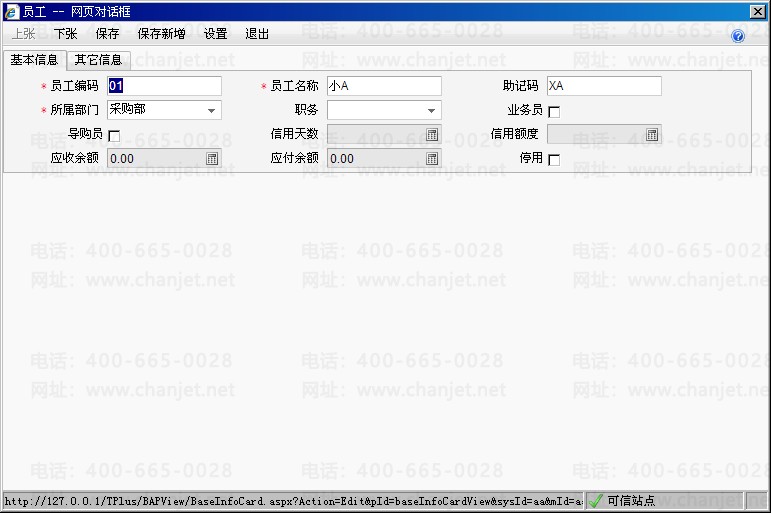Viewport: 771px width, 513px height.
Task: Focus the 助记码 input field
Action: coord(604,86)
